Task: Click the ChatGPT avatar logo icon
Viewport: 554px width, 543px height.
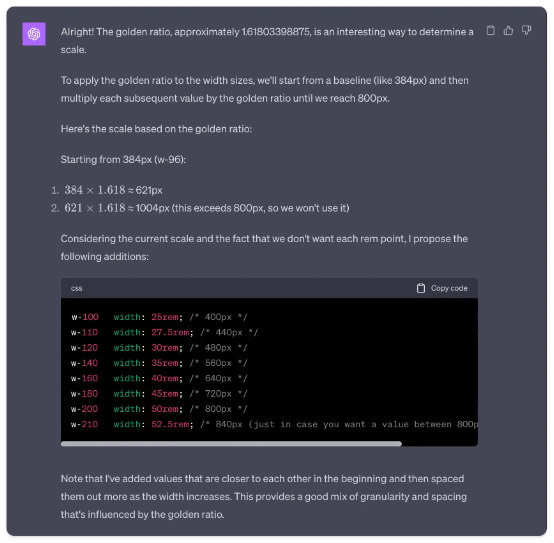Action: click(34, 34)
